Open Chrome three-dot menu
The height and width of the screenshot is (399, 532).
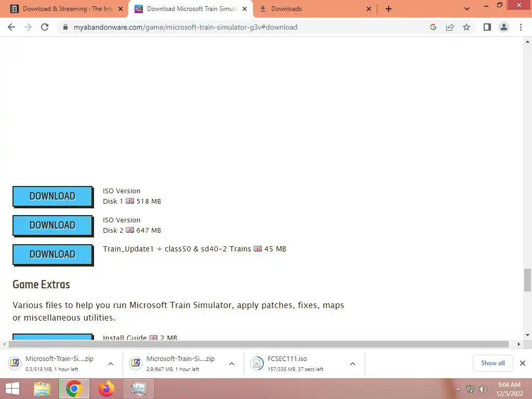(x=521, y=27)
